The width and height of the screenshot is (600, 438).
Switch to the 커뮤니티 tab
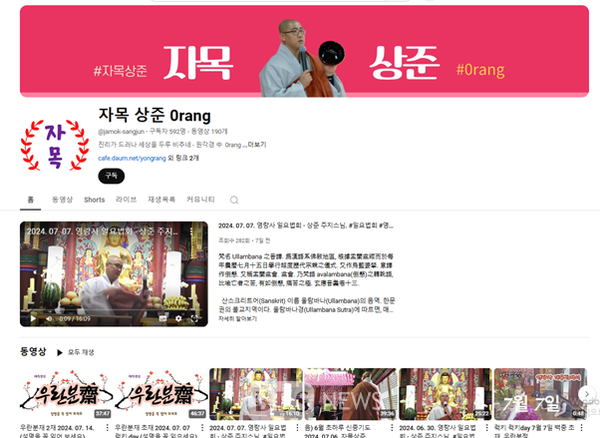point(201,200)
